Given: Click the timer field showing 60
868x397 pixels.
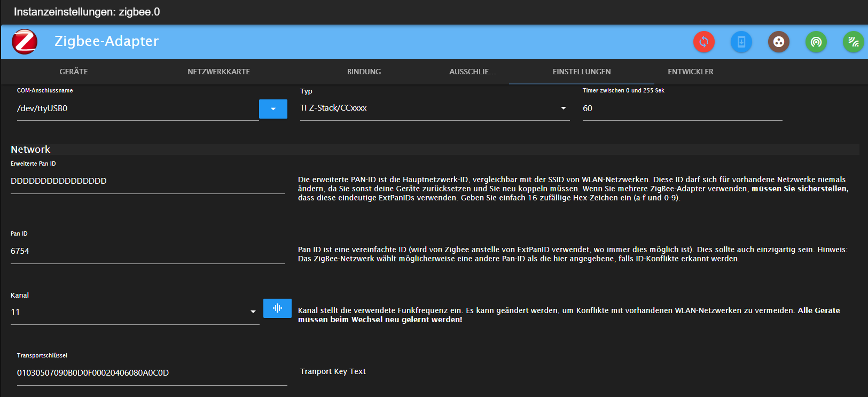Looking at the screenshot, I should coord(683,108).
